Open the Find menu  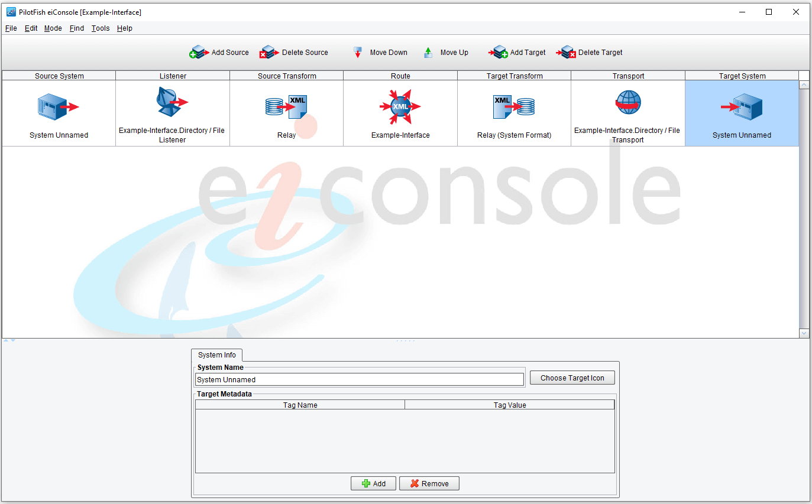coord(77,28)
